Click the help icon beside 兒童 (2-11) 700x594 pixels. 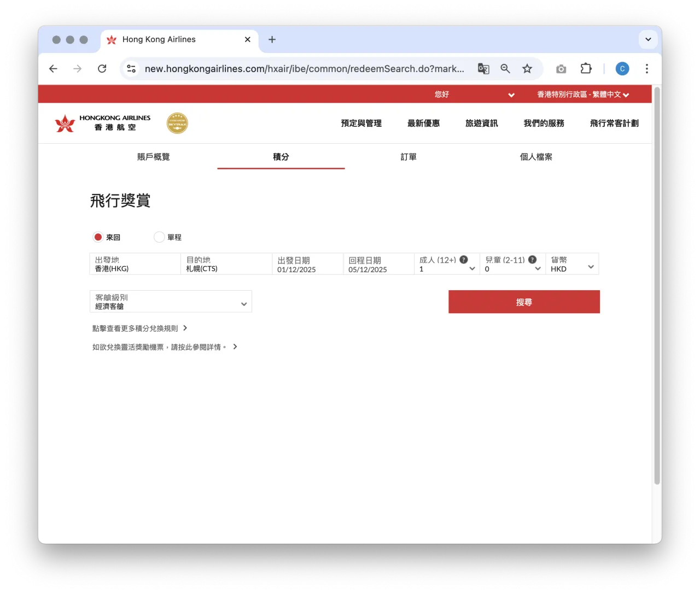pos(532,260)
